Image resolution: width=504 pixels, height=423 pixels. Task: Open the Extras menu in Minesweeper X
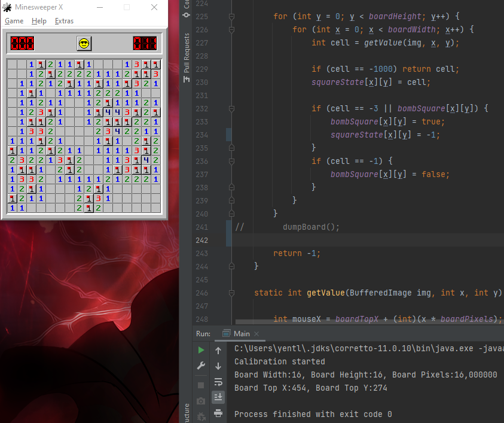[64, 21]
